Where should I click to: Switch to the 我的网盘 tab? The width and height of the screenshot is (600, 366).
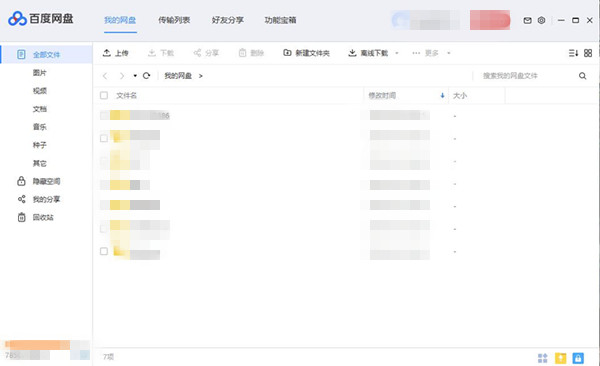tap(120, 20)
